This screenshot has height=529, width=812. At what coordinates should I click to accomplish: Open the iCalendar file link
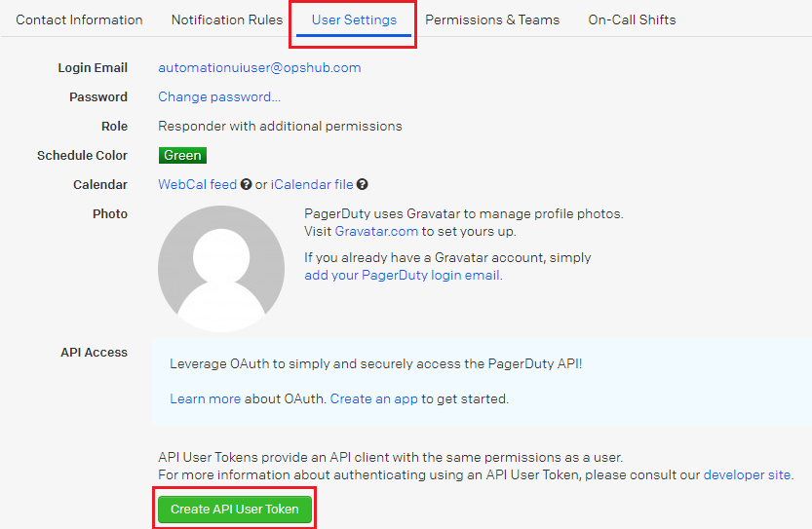pyautogui.click(x=312, y=184)
